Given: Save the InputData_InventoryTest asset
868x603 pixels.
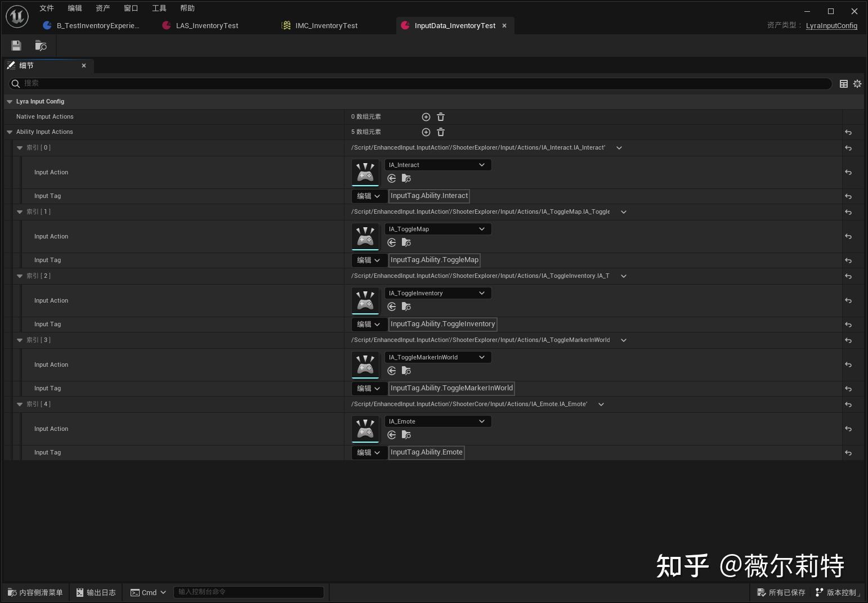Looking at the screenshot, I should [16, 46].
